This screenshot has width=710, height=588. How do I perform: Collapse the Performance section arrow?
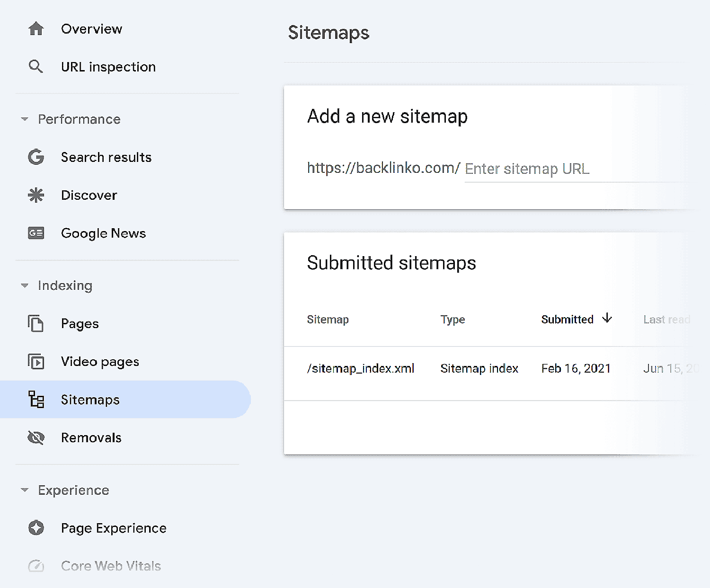click(x=25, y=119)
